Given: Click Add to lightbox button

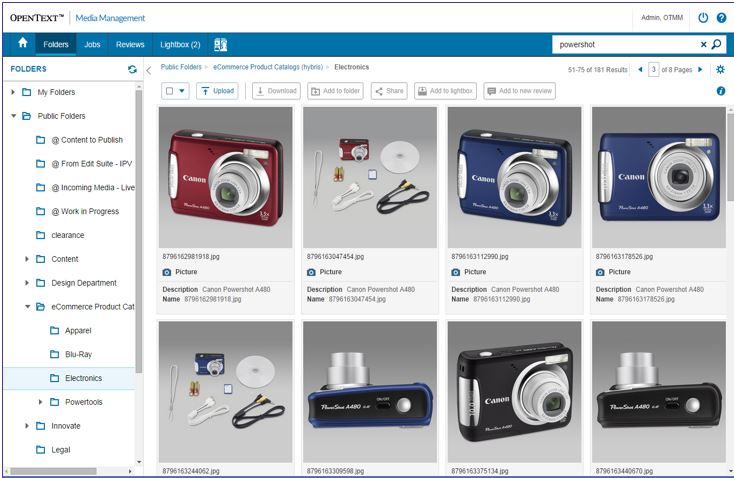Looking at the screenshot, I should pyautogui.click(x=445, y=91).
